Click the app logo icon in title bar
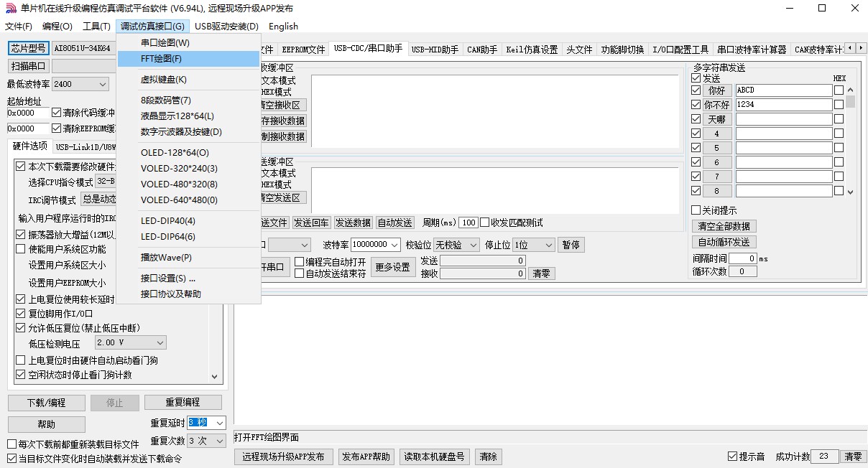Image resolution: width=868 pixels, height=468 pixels. pyautogui.click(x=10, y=9)
